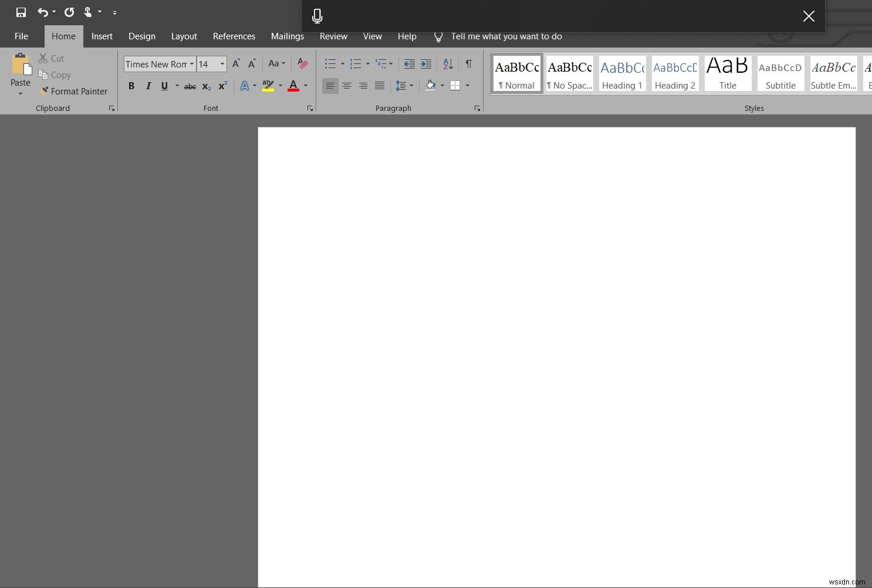Click Tell me what you want to do
This screenshot has height=588, width=872.
tap(506, 36)
